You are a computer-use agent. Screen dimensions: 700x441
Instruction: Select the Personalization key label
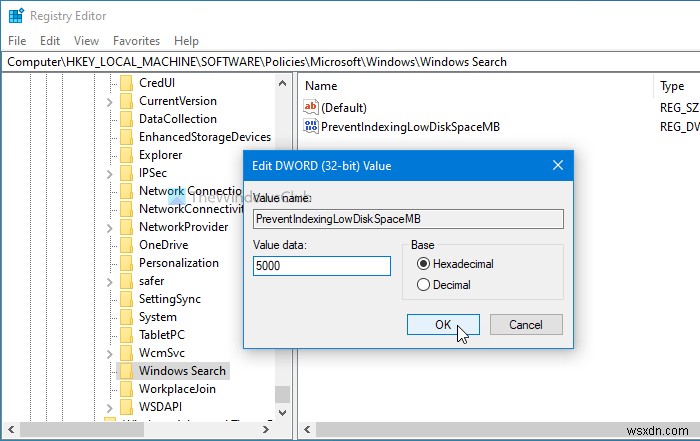tap(179, 263)
